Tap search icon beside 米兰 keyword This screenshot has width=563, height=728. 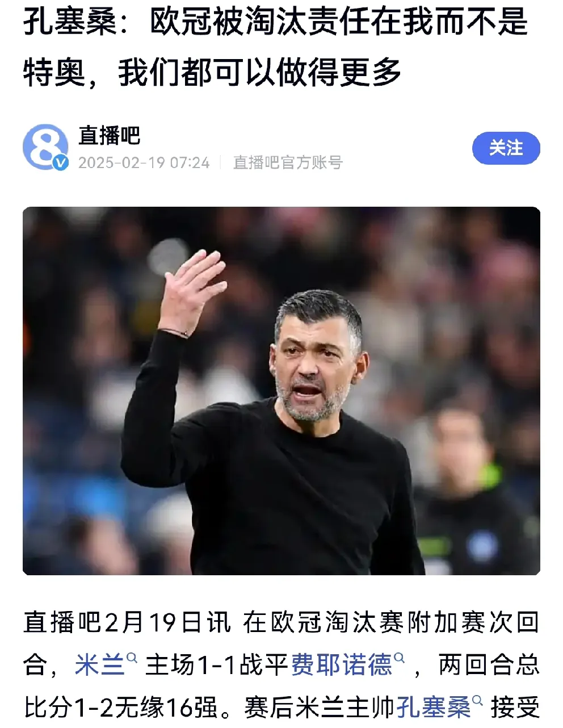[x=132, y=658]
